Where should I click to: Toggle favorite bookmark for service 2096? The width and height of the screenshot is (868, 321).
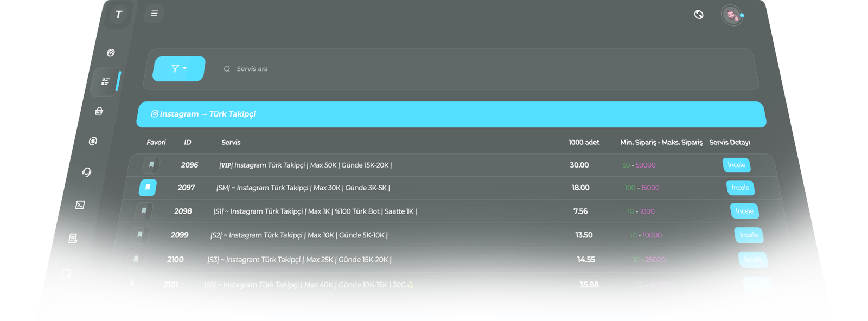coord(151,165)
